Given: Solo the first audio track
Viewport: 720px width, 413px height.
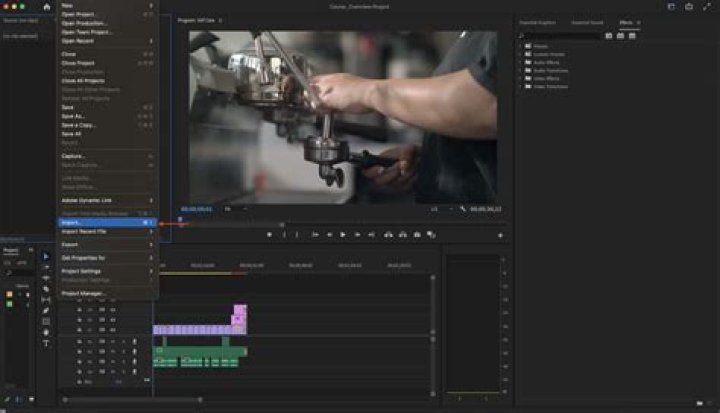Looking at the screenshot, I should (x=124, y=341).
